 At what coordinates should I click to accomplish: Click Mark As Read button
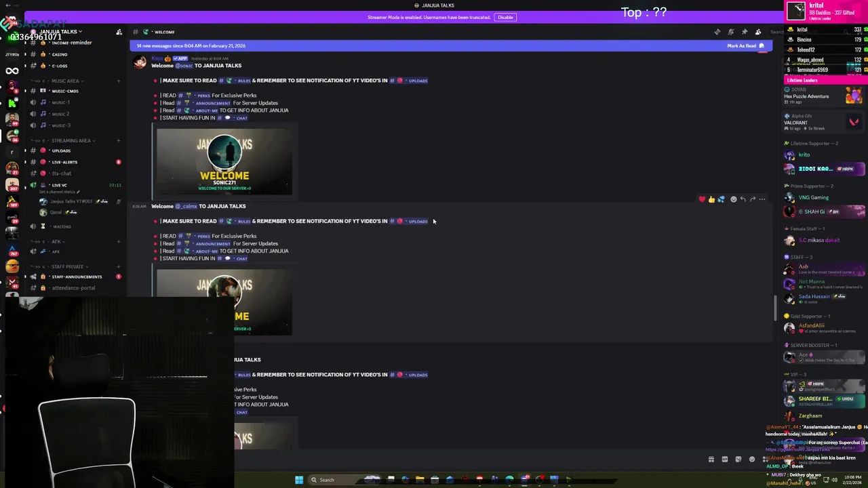(745, 45)
